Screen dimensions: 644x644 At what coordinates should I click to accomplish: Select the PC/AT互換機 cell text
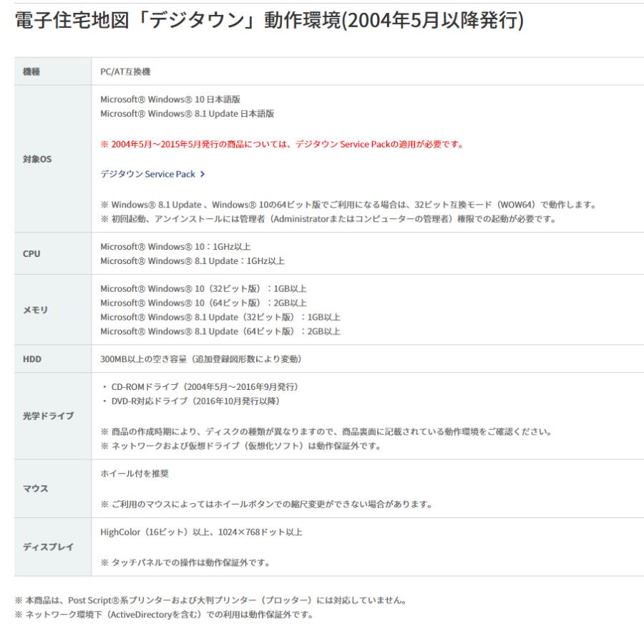(x=125, y=71)
